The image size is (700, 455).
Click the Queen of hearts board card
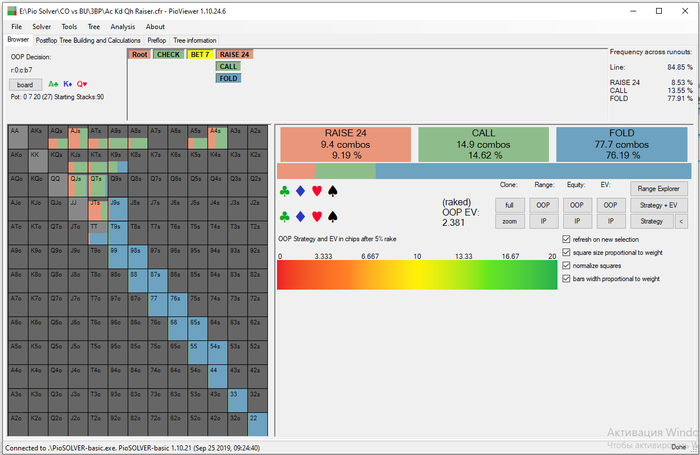point(82,84)
